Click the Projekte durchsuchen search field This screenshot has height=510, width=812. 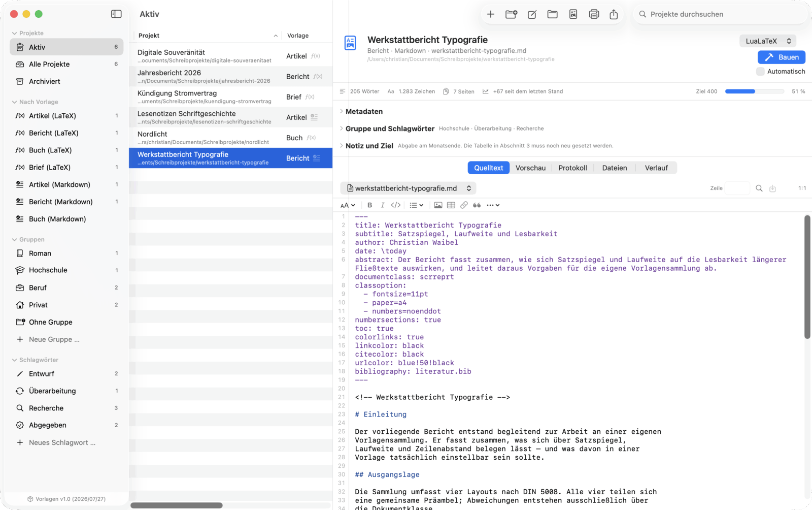721,14
